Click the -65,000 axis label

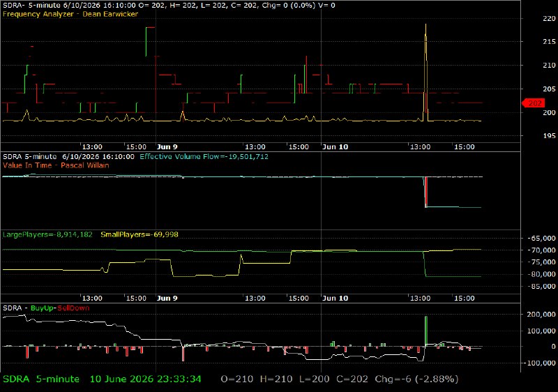(542, 239)
